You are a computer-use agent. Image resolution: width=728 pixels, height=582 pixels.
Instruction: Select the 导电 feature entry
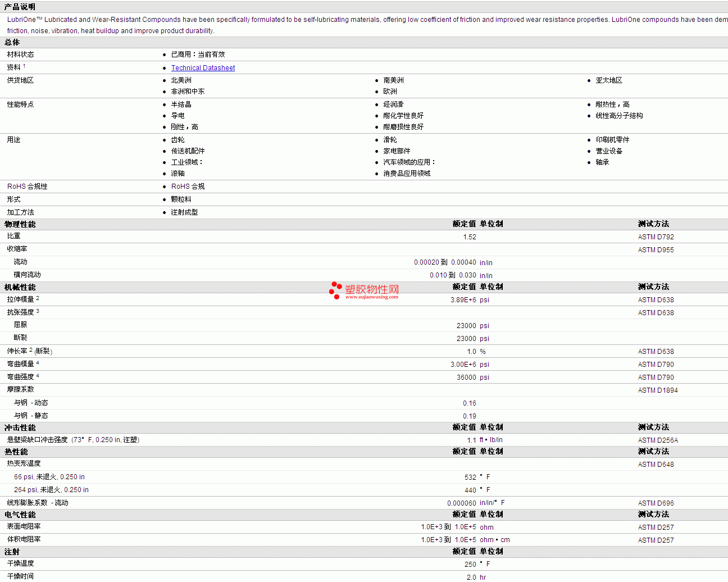point(178,116)
